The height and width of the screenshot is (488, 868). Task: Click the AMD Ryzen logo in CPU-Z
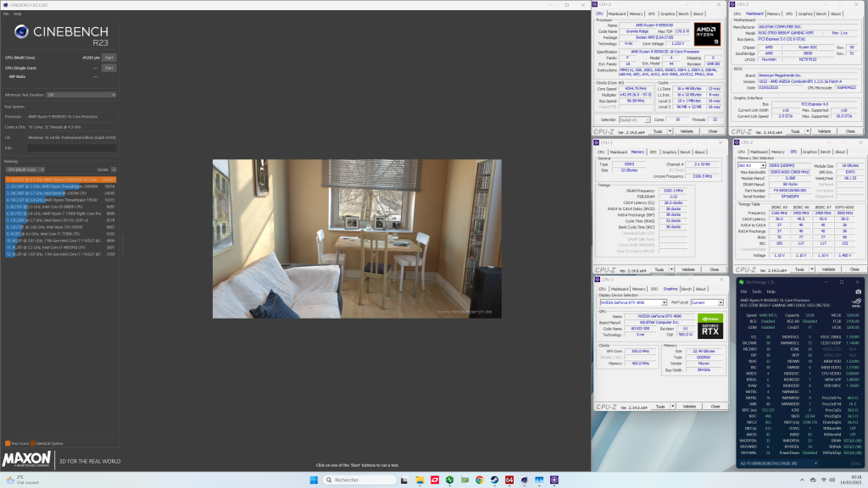tap(708, 34)
